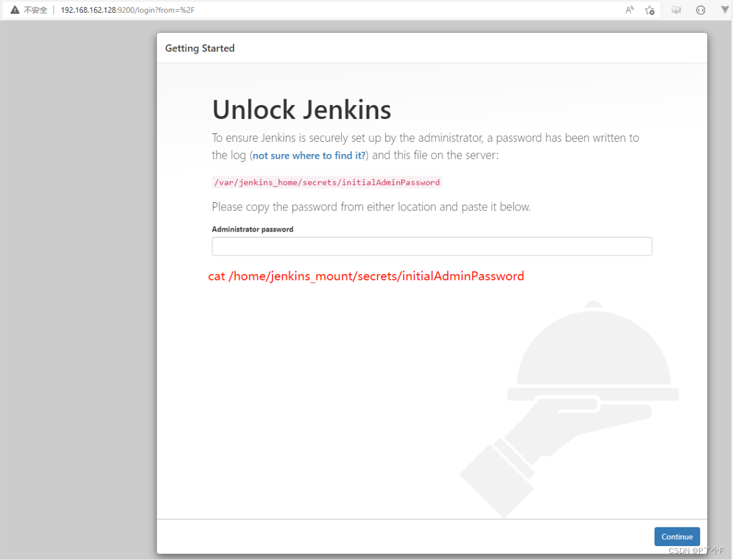Click the URL 192.168.162.128:9200 in address bar
The image size is (733, 560).
tap(127, 10)
